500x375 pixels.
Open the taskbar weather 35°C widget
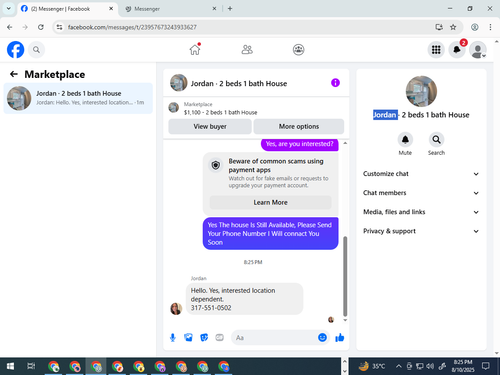372,366
